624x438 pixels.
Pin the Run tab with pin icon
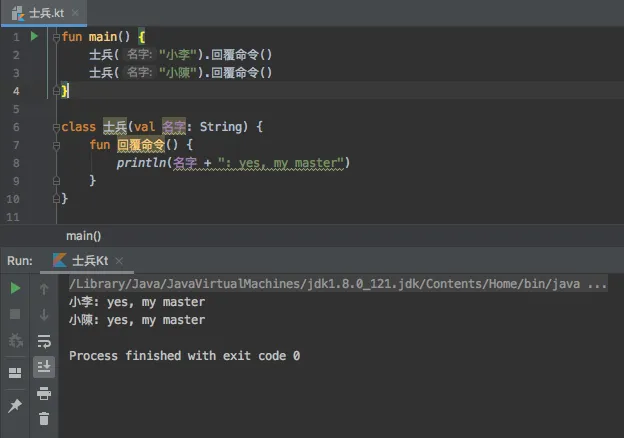point(15,405)
